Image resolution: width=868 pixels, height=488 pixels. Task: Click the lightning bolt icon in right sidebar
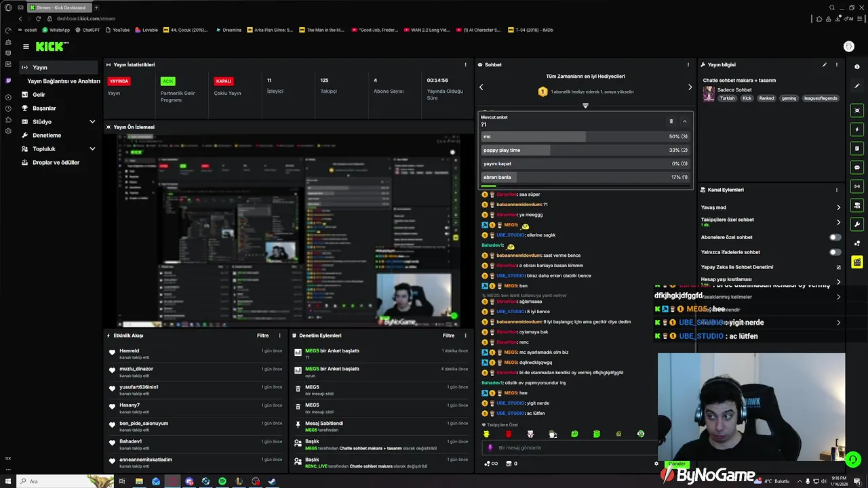(x=857, y=129)
